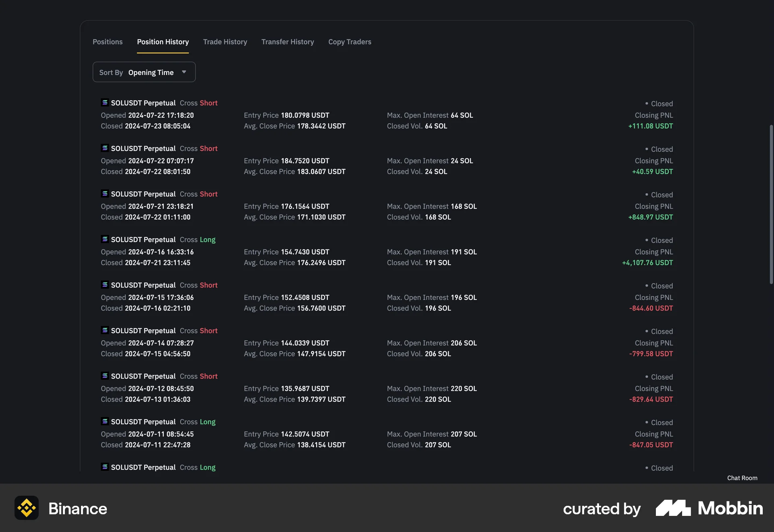Viewport: 774px width, 532px height.
Task: Open the Transfer History tab
Action: click(287, 42)
